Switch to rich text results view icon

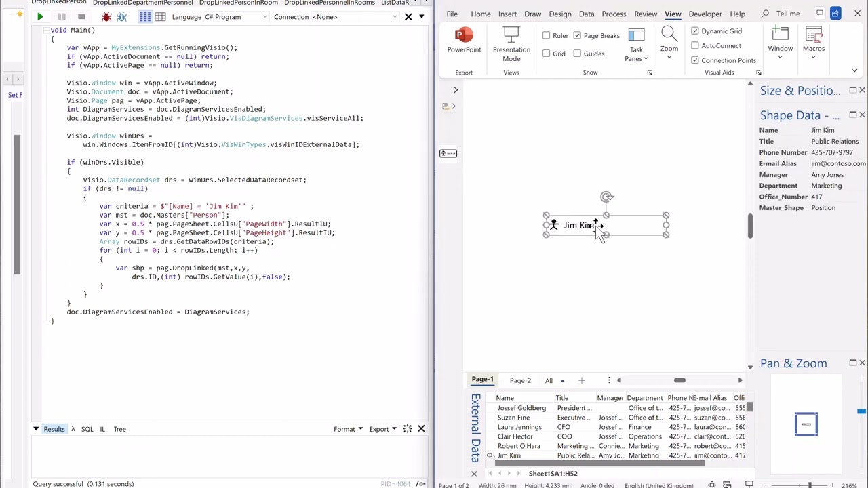[x=145, y=16]
